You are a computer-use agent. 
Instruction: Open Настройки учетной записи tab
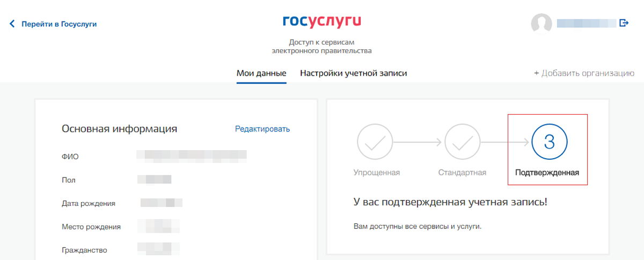(x=353, y=73)
